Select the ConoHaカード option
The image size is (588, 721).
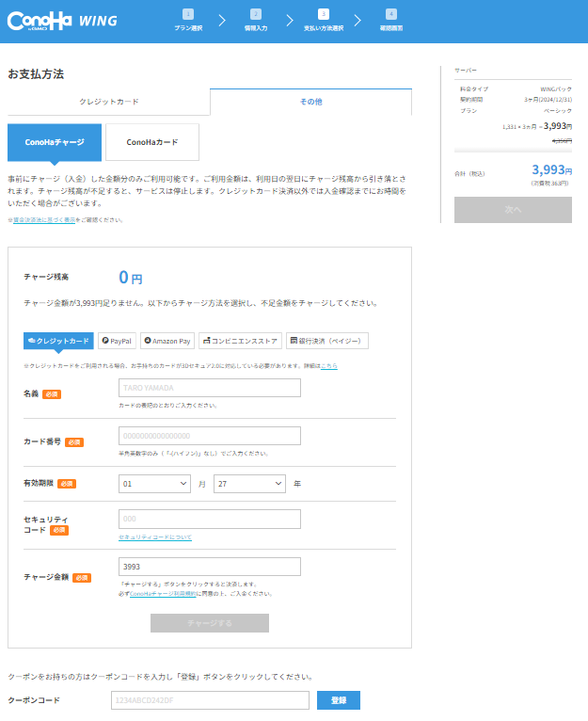tap(152, 142)
